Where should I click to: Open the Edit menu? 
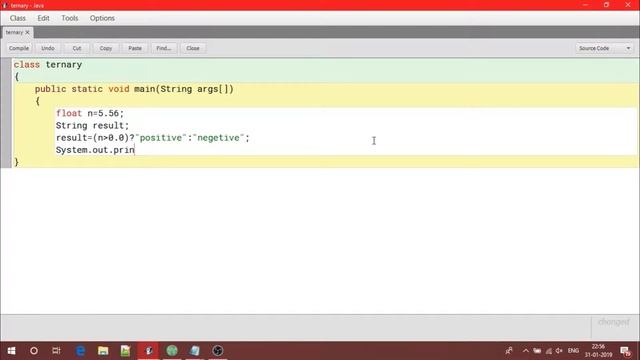[43, 18]
